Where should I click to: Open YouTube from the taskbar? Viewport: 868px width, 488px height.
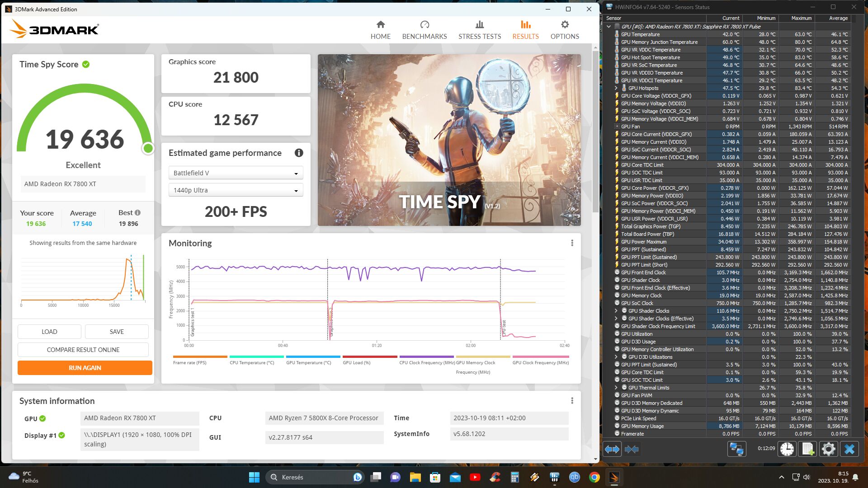click(x=475, y=477)
